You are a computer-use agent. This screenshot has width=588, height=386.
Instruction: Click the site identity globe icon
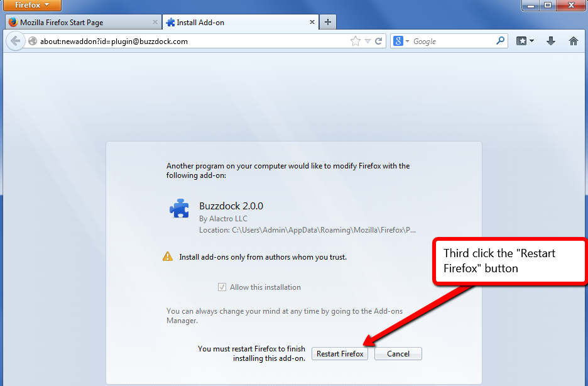pyautogui.click(x=33, y=41)
